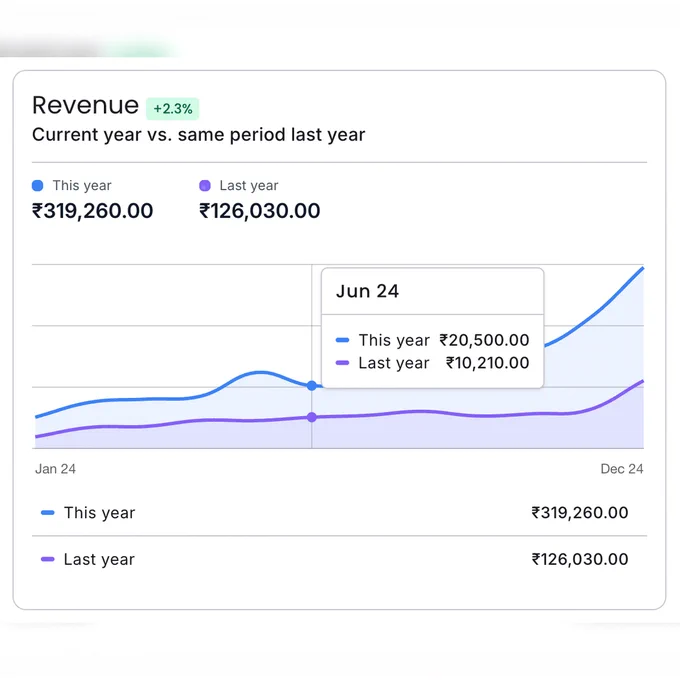The width and height of the screenshot is (680, 680).
Task: Click the Jan 24 axis label
Action: pyautogui.click(x=55, y=469)
